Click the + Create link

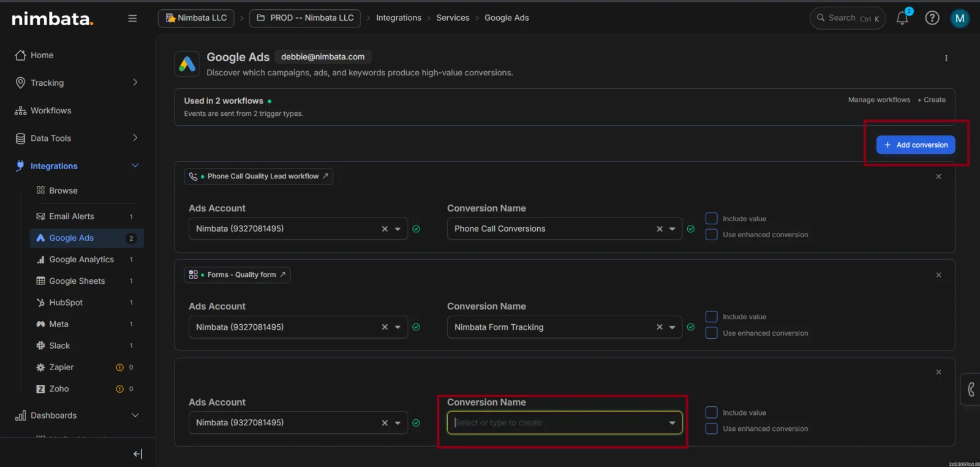(x=932, y=100)
